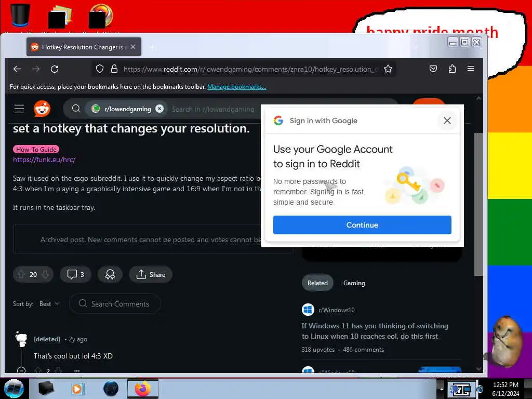Click the site security padlock icon

point(114,69)
